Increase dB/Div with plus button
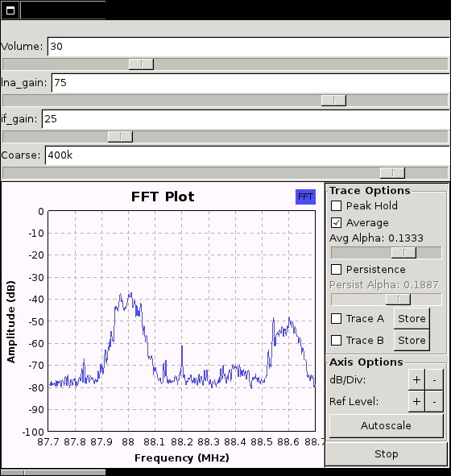The width and height of the screenshot is (451, 476). (x=416, y=379)
